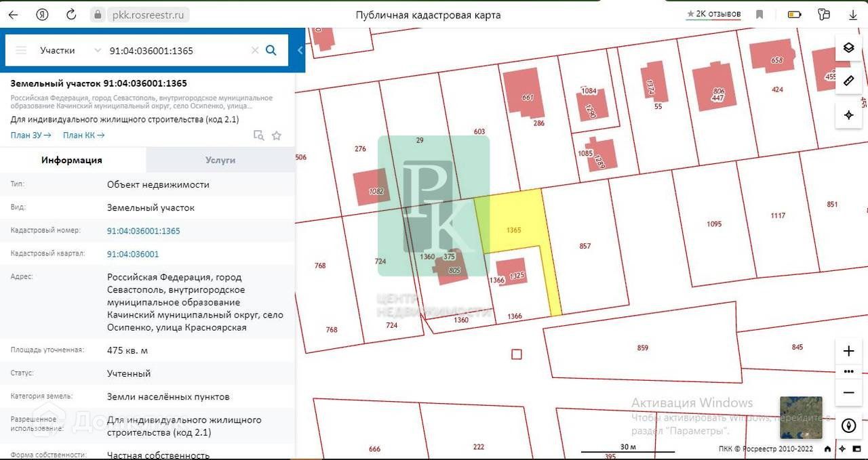Add the parcel to favorites with the star

click(276, 135)
